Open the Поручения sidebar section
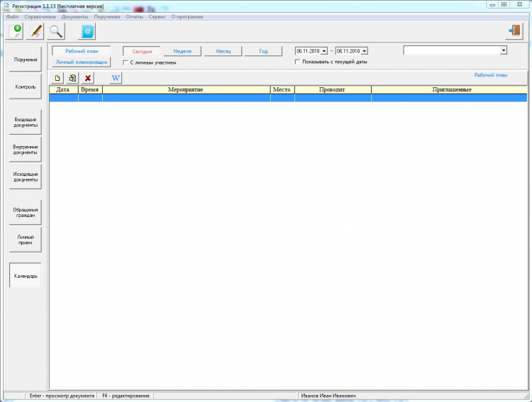This screenshot has width=532, height=402. (x=26, y=60)
